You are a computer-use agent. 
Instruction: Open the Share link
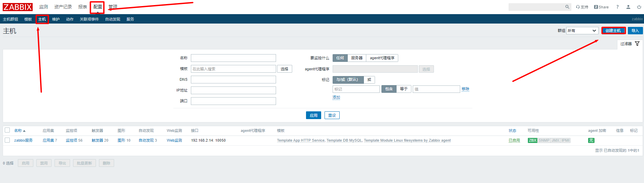pyautogui.click(x=601, y=7)
